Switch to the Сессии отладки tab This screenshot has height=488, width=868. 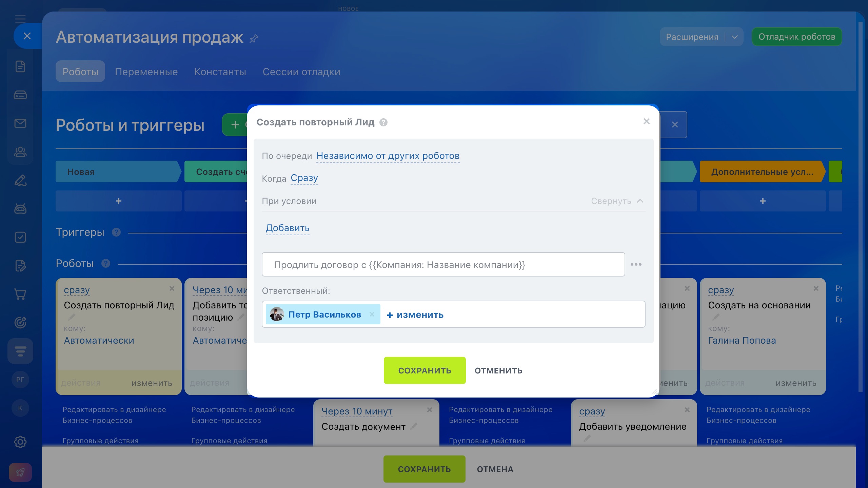click(301, 72)
